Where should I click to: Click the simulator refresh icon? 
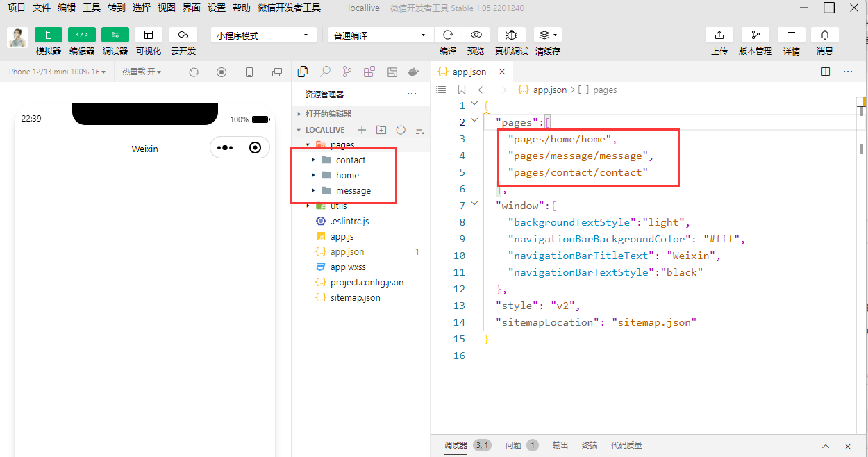(194, 72)
